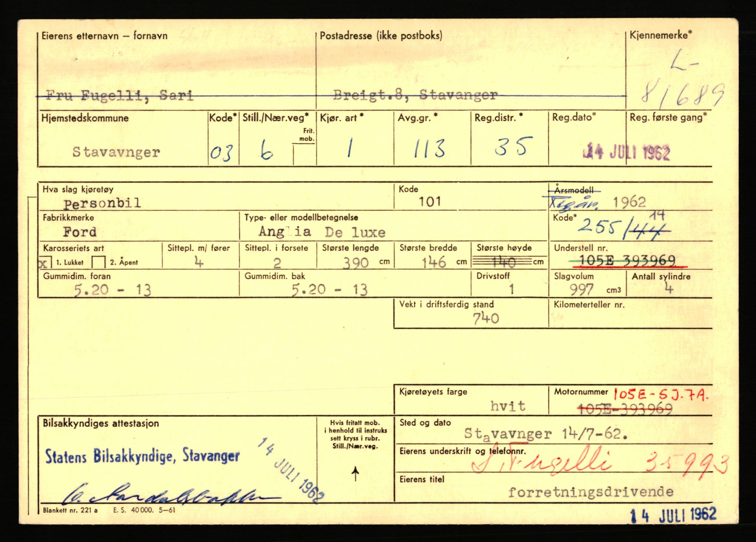The height and width of the screenshot is (542, 756).
Task: Click the red engine number '105E-SJ.7A.'
Action: point(661,395)
